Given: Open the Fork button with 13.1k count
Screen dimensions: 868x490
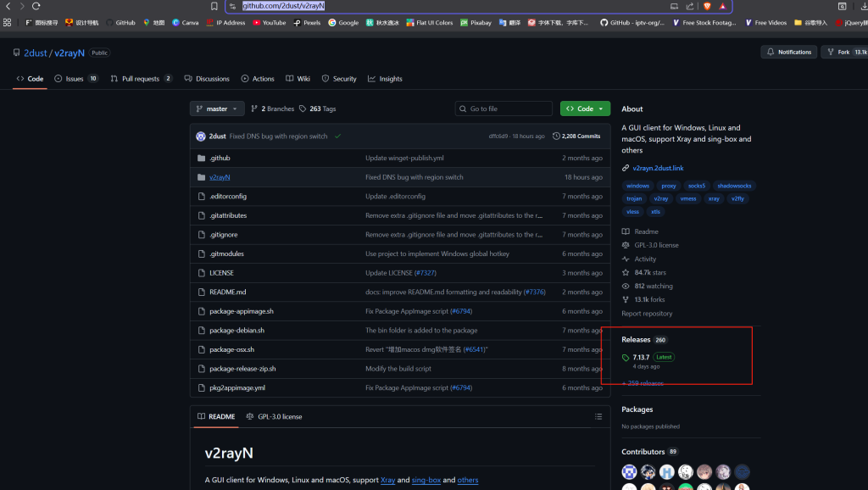Looking at the screenshot, I should click(843, 52).
